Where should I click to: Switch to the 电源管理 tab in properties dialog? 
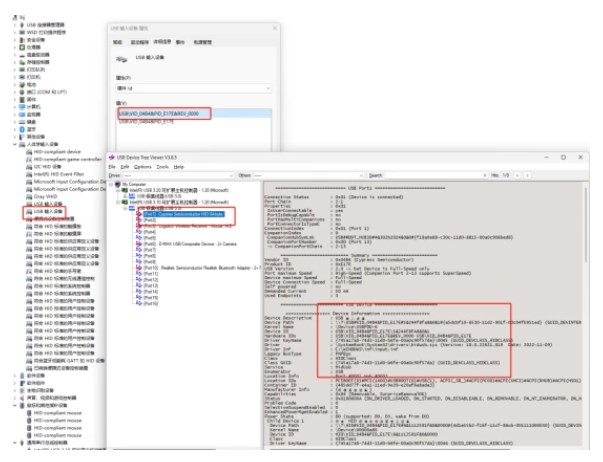tap(203, 42)
